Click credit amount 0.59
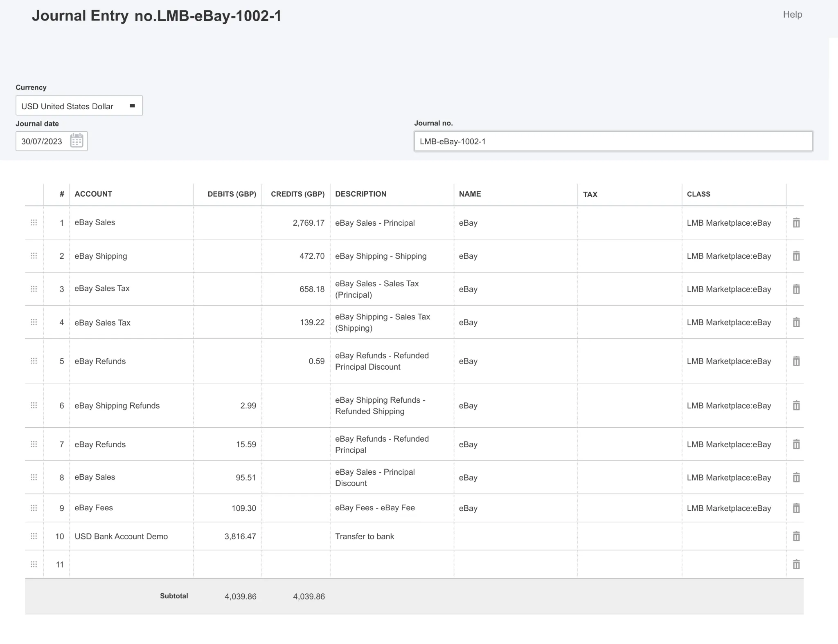Image resolution: width=838 pixels, height=644 pixels. point(316,361)
